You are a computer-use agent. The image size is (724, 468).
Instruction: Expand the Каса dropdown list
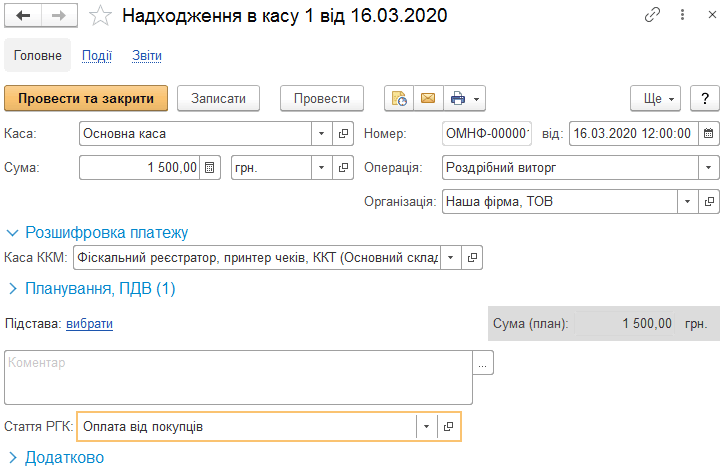click(321, 134)
